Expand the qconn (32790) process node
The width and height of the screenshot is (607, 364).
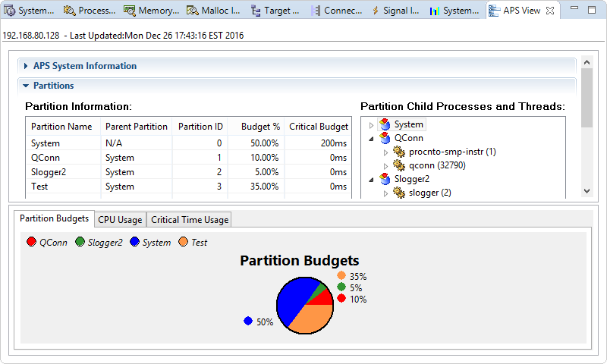385,165
